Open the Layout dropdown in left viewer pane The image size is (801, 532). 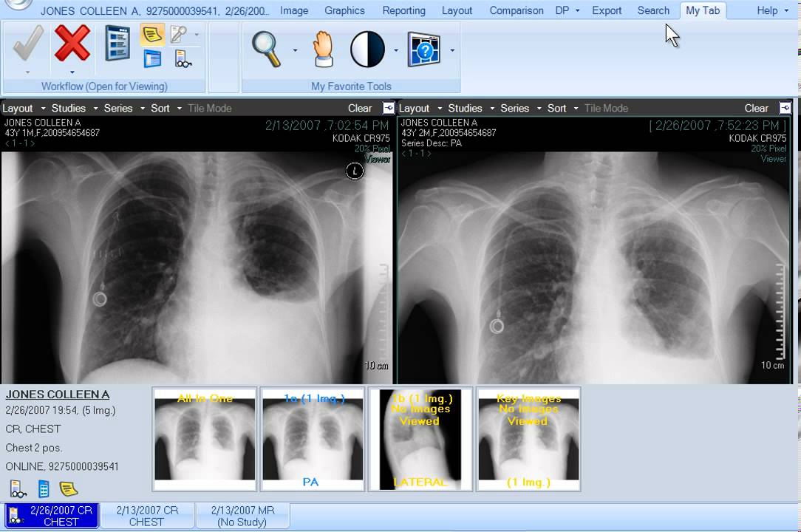(x=24, y=109)
